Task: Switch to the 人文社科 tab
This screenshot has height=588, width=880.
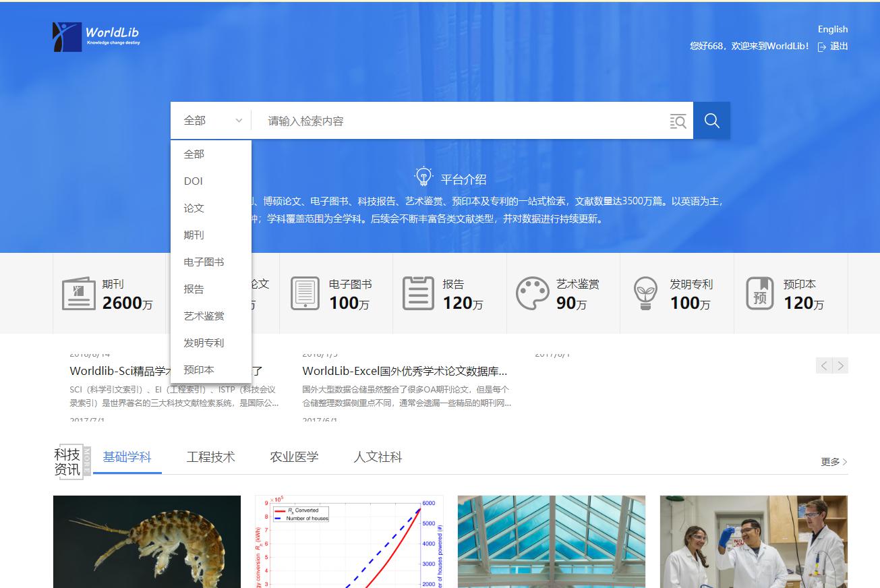Action: (378, 457)
